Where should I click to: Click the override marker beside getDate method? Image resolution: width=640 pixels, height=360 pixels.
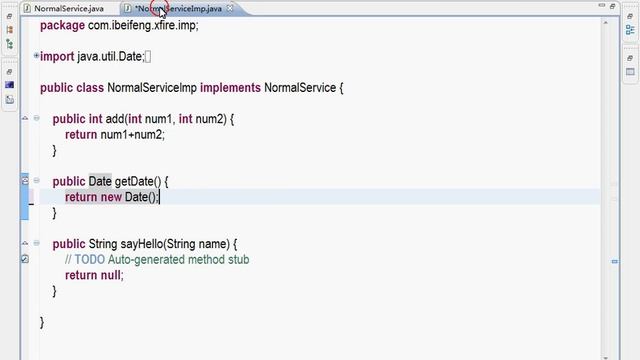pos(25,180)
